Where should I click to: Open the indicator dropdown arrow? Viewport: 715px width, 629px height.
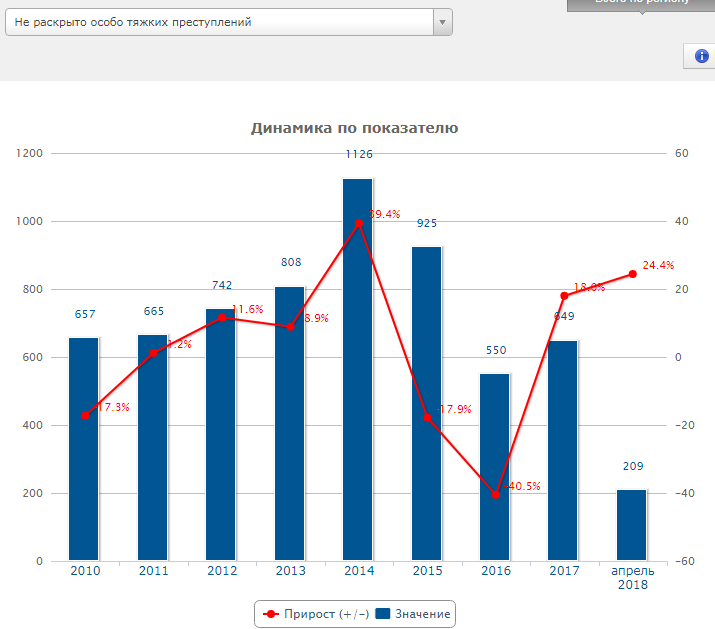click(443, 22)
